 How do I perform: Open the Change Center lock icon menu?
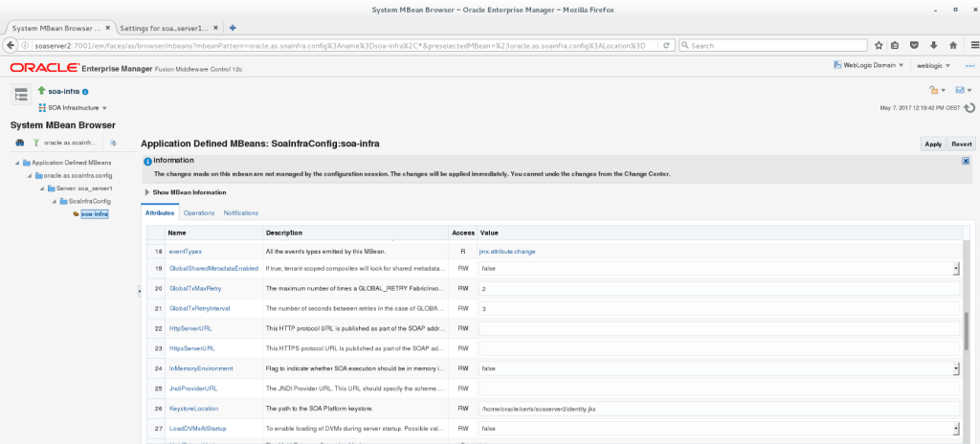click(x=935, y=90)
